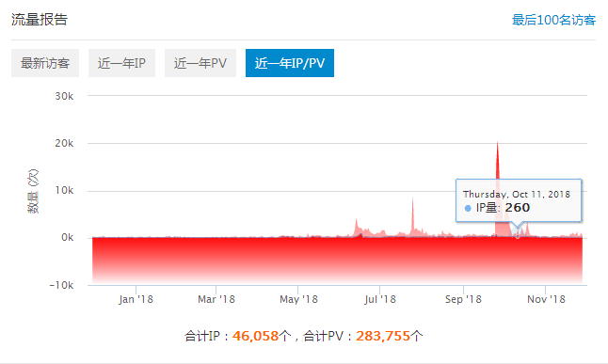608x364 pixels.
Task: Click the 流量报告 heading
Action: point(40,20)
